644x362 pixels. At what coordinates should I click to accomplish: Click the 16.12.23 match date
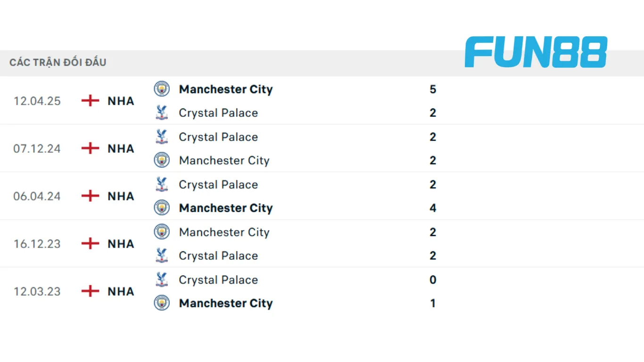37,244
